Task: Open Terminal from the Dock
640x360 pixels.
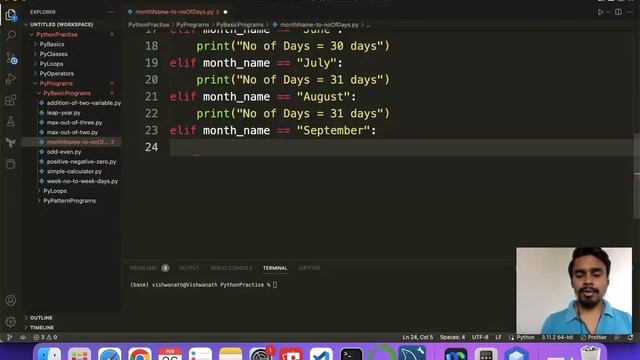Action: point(351,353)
